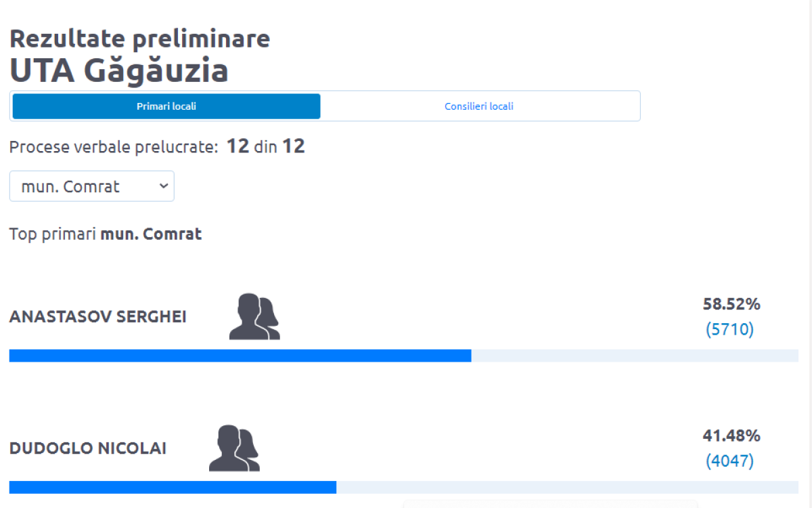Click the Top primari mun. Comrat label
This screenshot has width=812, height=508.
[106, 234]
